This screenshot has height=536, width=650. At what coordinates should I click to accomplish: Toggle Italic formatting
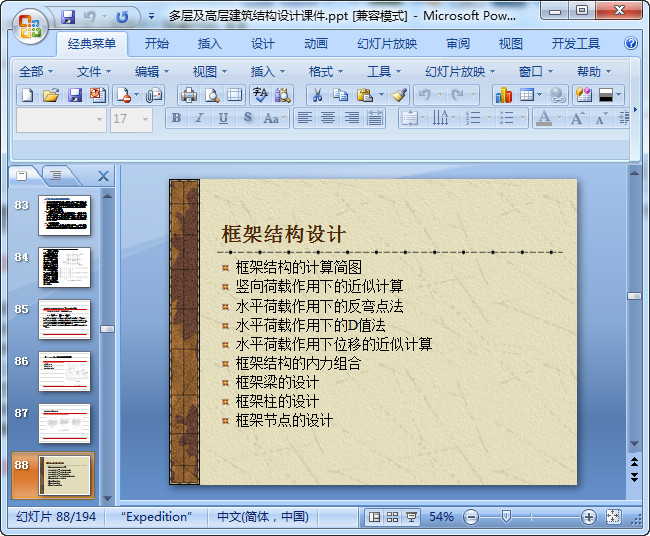199,118
